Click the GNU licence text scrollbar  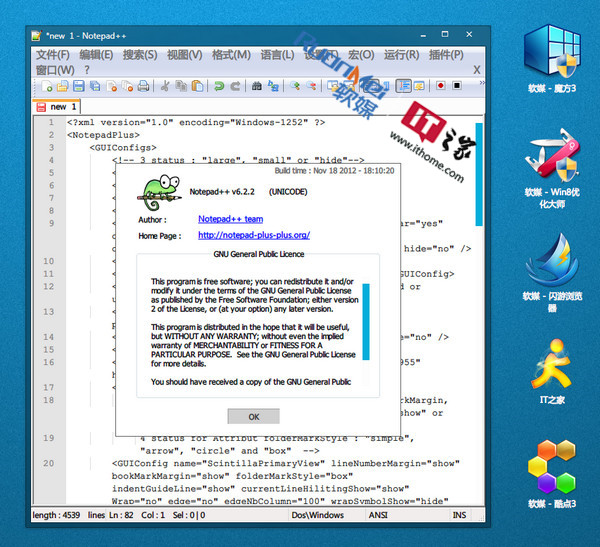(366, 322)
